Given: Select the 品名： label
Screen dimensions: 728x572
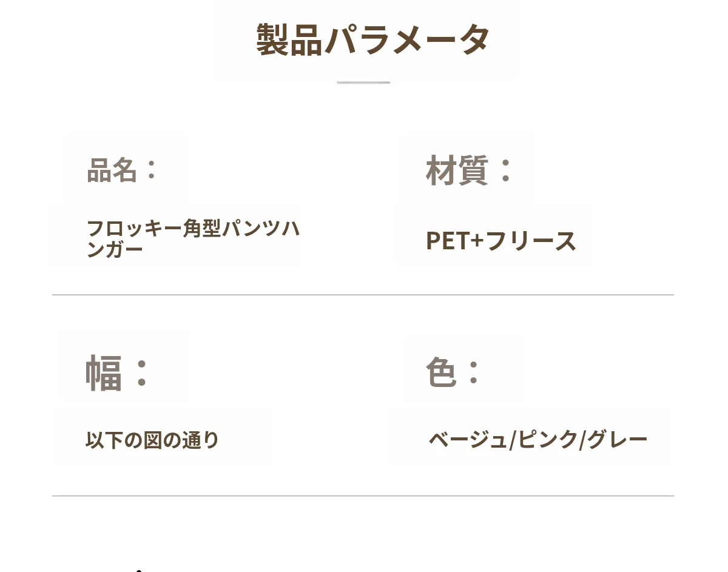Looking at the screenshot, I should (123, 170).
